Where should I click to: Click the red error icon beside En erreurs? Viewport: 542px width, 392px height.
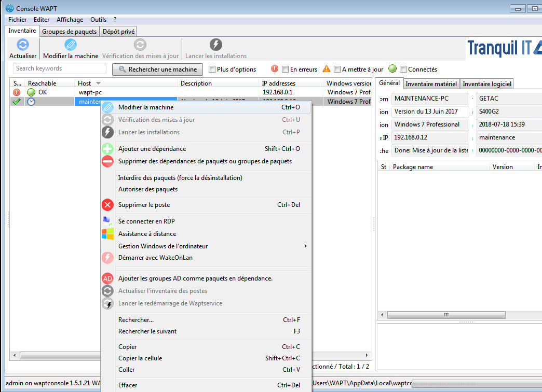click(275, 69)
